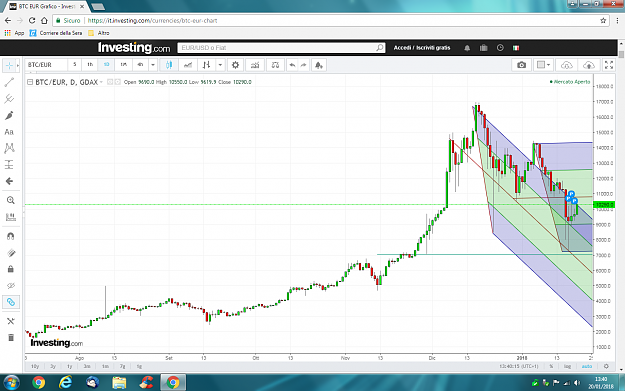Redo last chart action
The height and width of the screenshot is (391, 625).
[x=304, y=65]
